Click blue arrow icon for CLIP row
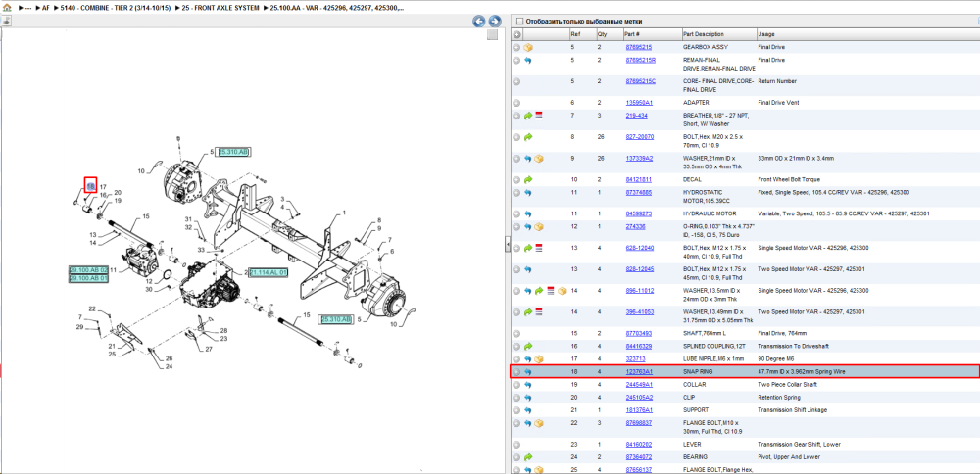Image resolution: width=980 pixels, height=474 pixels. tap(528, 398)
